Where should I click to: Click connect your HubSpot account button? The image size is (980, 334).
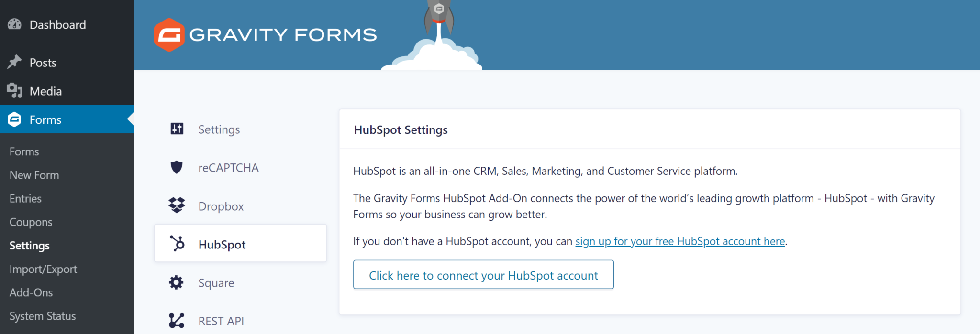[483, 275]
